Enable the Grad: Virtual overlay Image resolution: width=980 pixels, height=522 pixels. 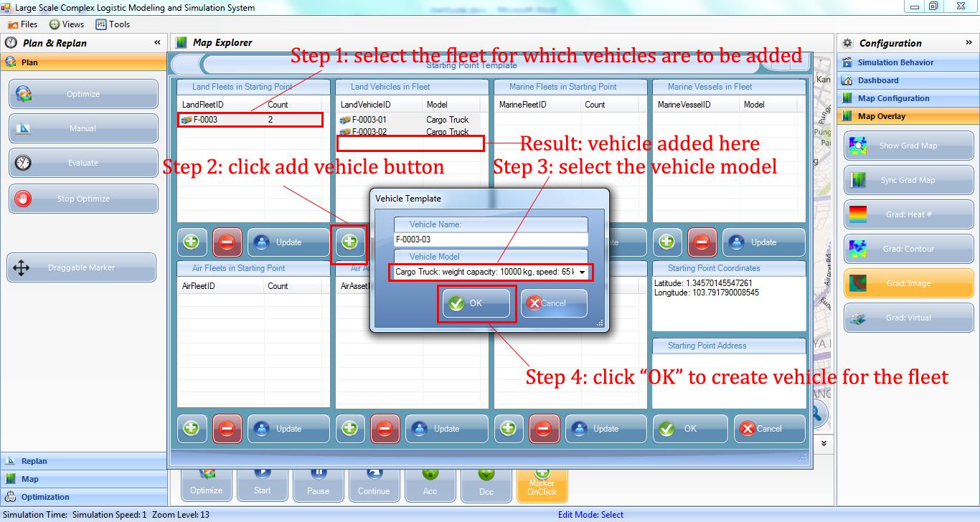pyautogui.click(x=908, y=317)
